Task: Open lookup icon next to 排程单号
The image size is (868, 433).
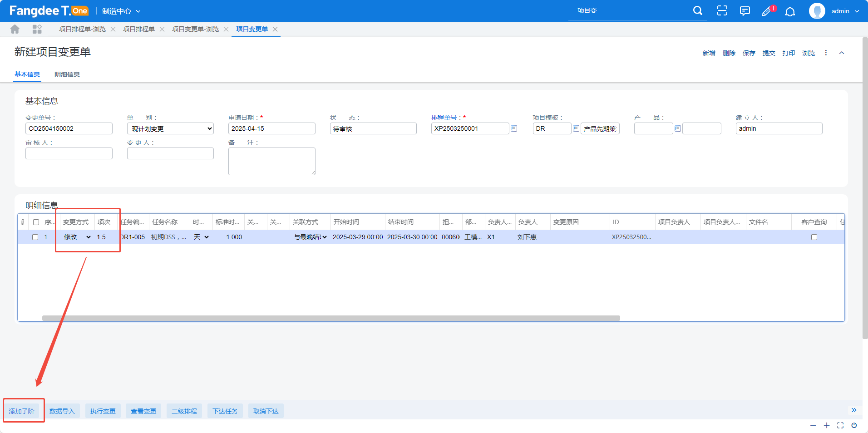Action: (x=514, y=128)
